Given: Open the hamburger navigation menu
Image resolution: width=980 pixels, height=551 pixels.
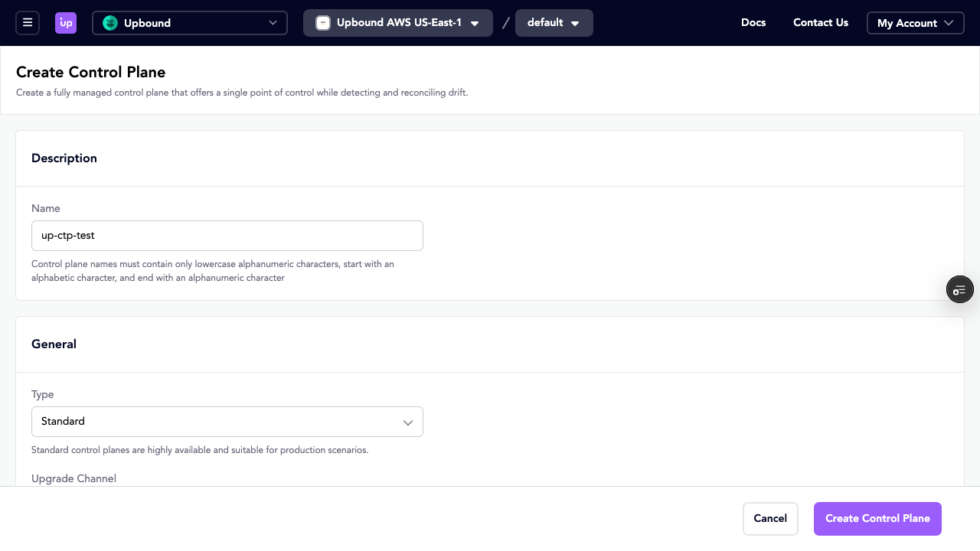Looking at the screenshot, I should pyautogui.click(x=28, y=23).
